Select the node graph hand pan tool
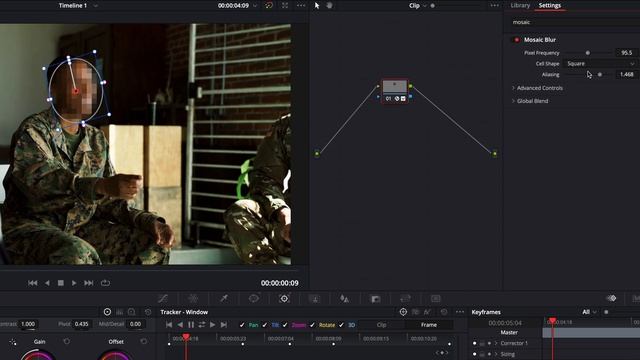 [329, 5]
